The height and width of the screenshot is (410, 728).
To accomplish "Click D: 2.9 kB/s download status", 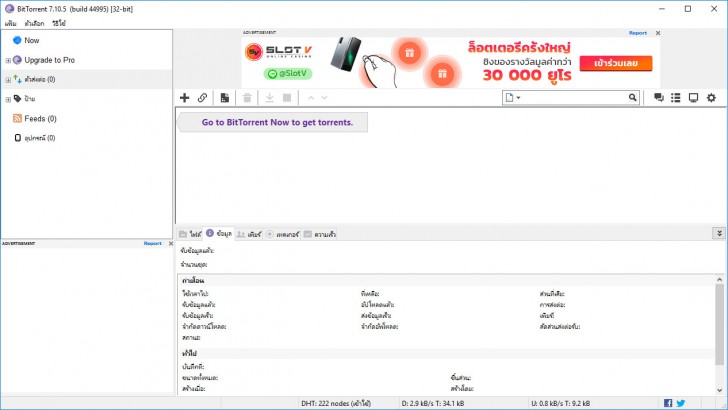I will [433, 403].
